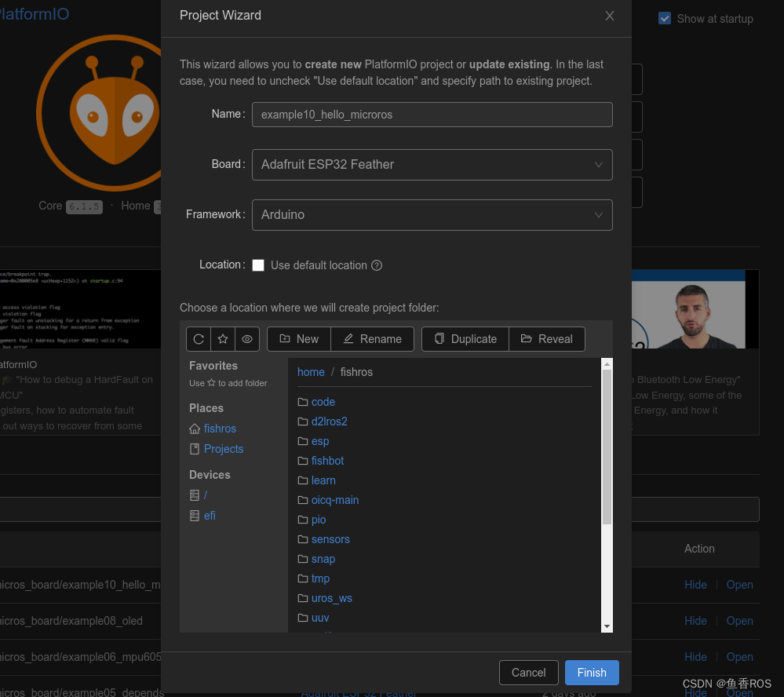This screenshot has height=697, width=784.
Task: Click the folder list scrollbar thumb
Action: tap(607, 447)
